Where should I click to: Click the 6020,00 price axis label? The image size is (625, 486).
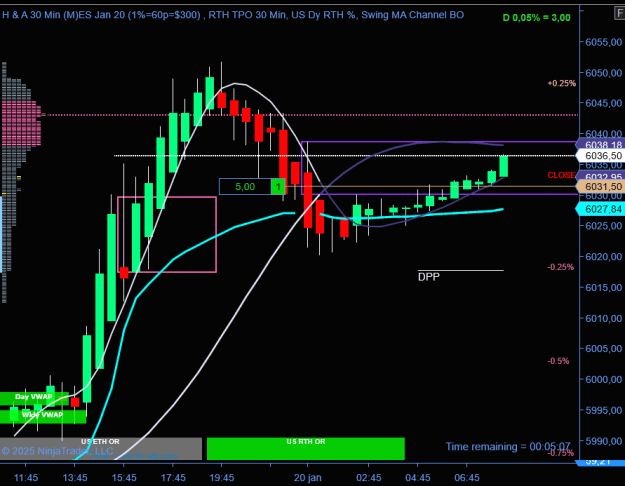(x=603, y=256)
